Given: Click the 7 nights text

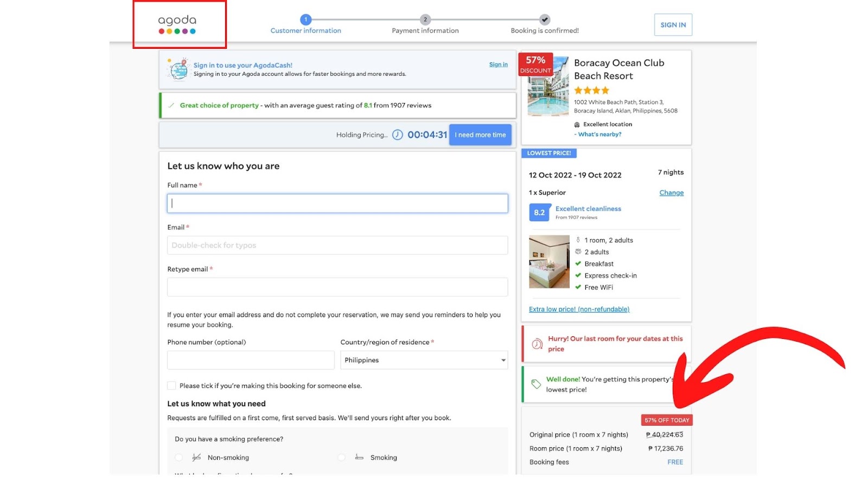Looking at the screenshot, I should click(671, 172).
